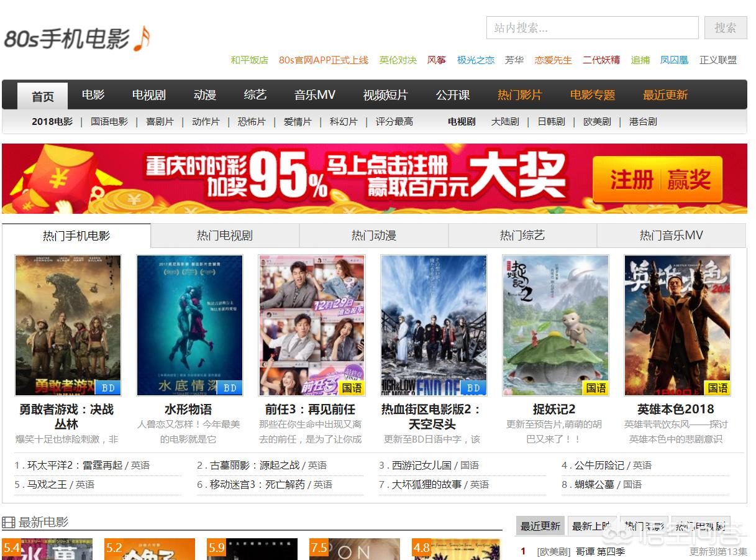
Task: Open the orange 热门影片 navigation item
Action: 520,95
